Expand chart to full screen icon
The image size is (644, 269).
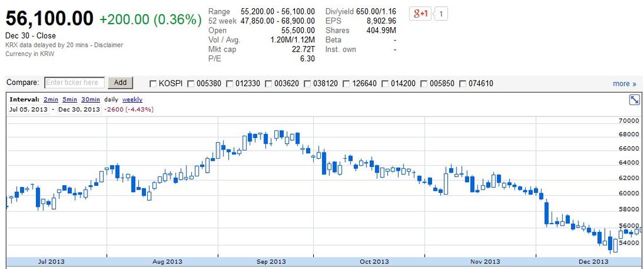(x=634, y=100)
